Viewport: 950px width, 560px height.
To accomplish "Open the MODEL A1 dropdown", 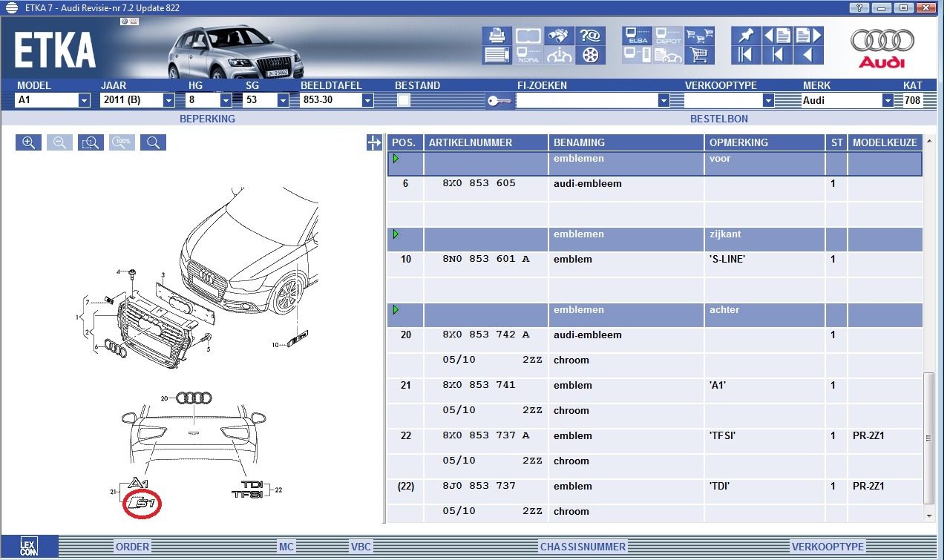I will click(x=53, y=100).
